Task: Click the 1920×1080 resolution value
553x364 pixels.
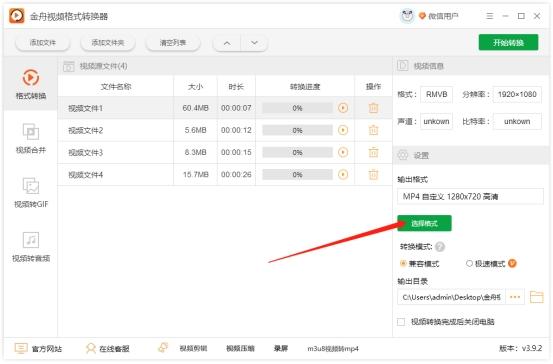Action: pyautogui.click(x=517, y=94)
